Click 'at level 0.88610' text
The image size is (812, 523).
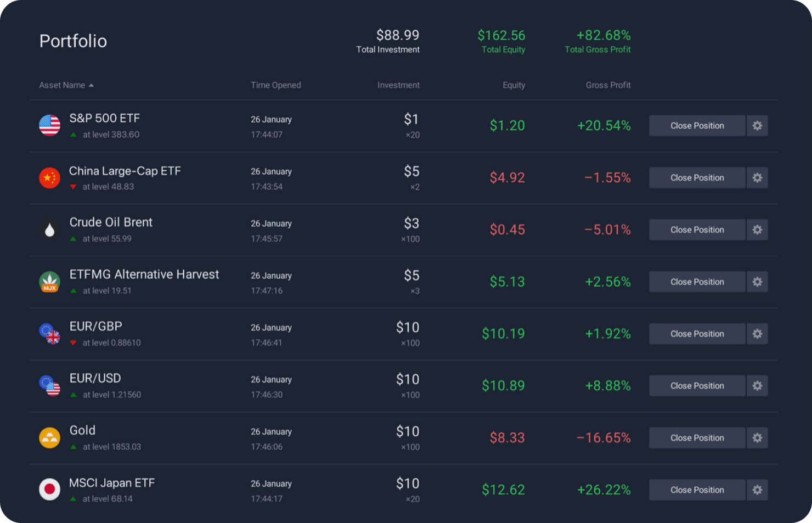(x=112, y=343)
